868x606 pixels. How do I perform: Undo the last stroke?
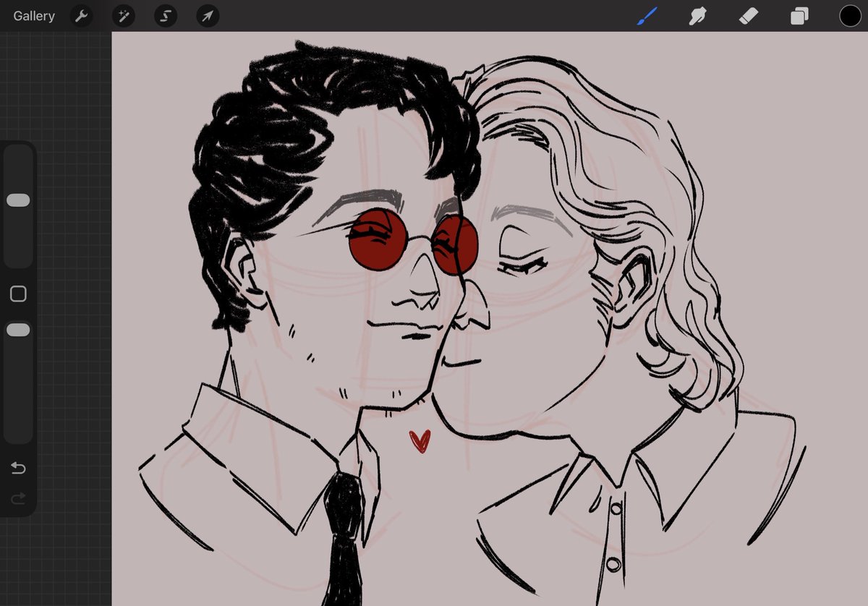click(18, 469)
